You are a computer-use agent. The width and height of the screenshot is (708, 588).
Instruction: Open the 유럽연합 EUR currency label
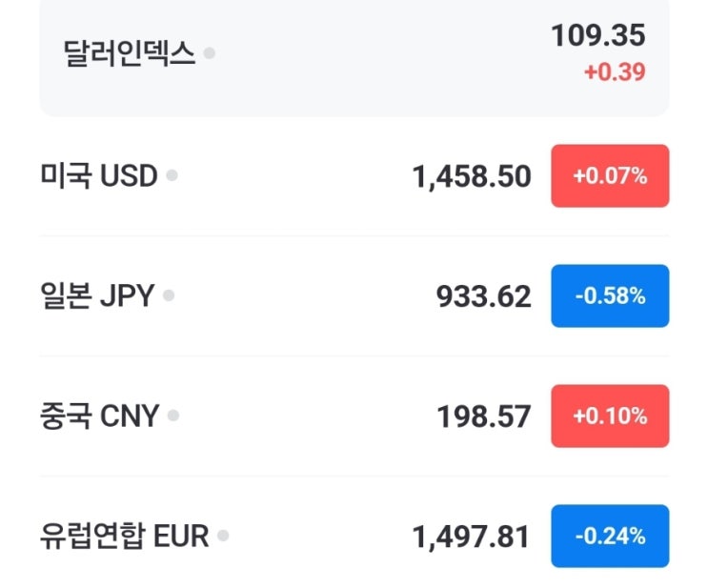(x=125, y=537)
